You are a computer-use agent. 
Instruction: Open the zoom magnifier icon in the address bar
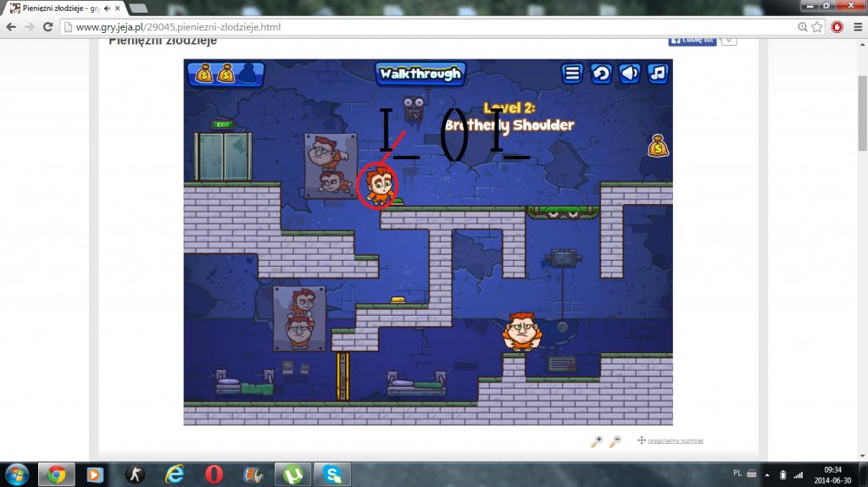pos(802,26)
